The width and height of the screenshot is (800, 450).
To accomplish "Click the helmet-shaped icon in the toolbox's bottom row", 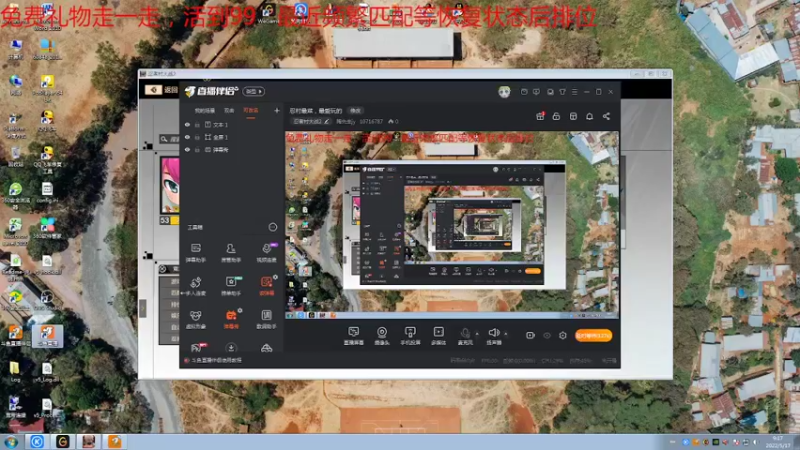I will pos(266,348).
